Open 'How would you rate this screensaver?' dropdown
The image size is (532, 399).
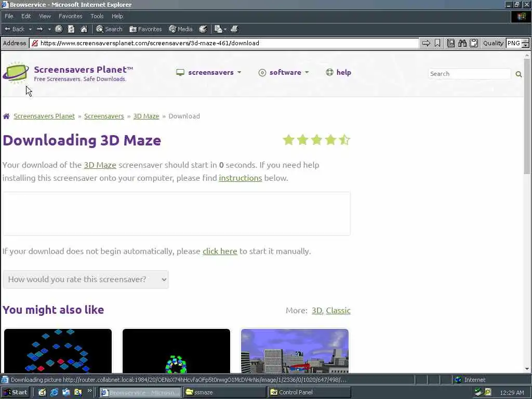click(86, 279)
